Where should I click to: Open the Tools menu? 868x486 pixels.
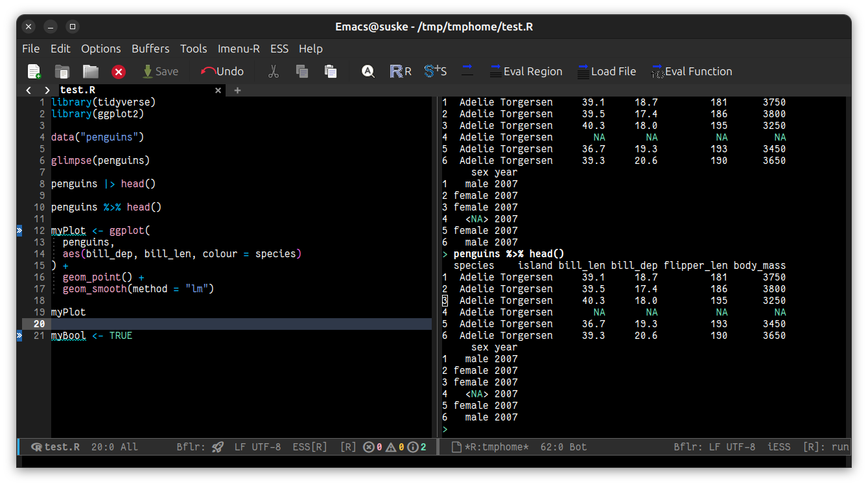[x=194, y=49]
